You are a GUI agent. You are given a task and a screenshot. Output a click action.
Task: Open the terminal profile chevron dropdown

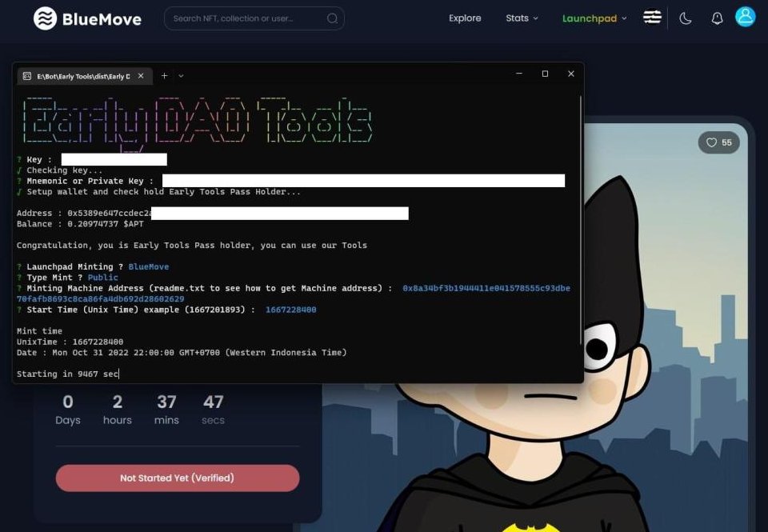179,76
